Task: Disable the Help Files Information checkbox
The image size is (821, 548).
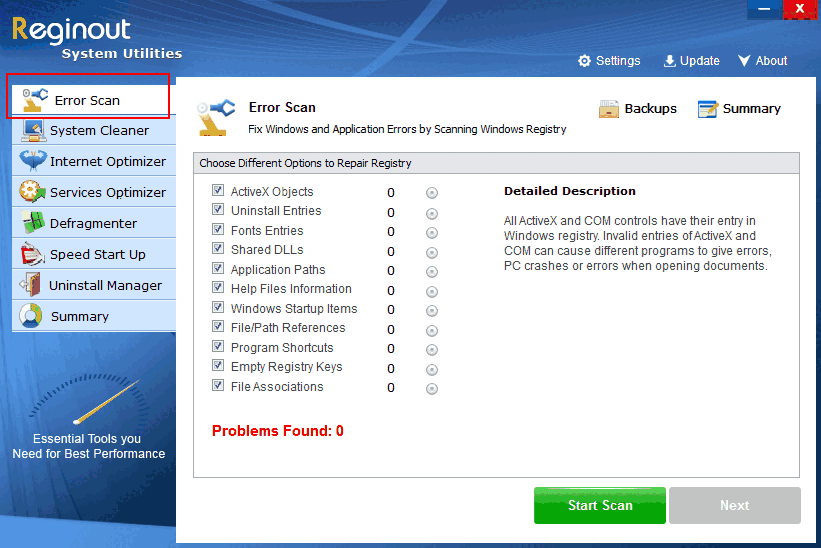Action: [218, 287]
